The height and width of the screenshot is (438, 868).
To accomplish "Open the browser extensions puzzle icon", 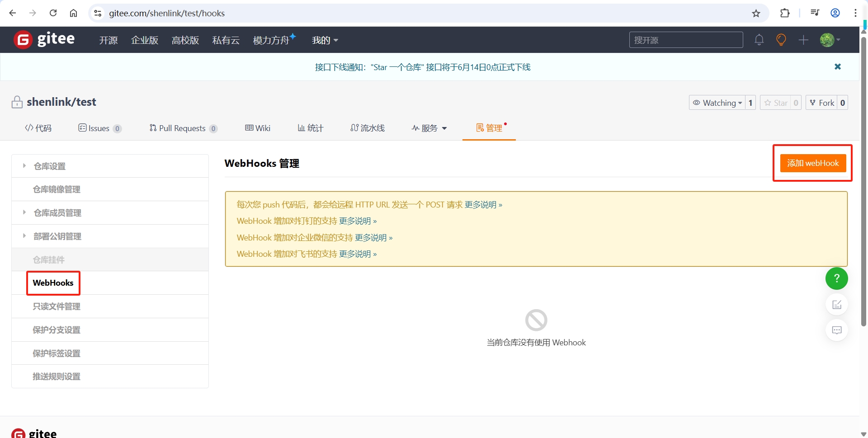I will click(785, 13).
